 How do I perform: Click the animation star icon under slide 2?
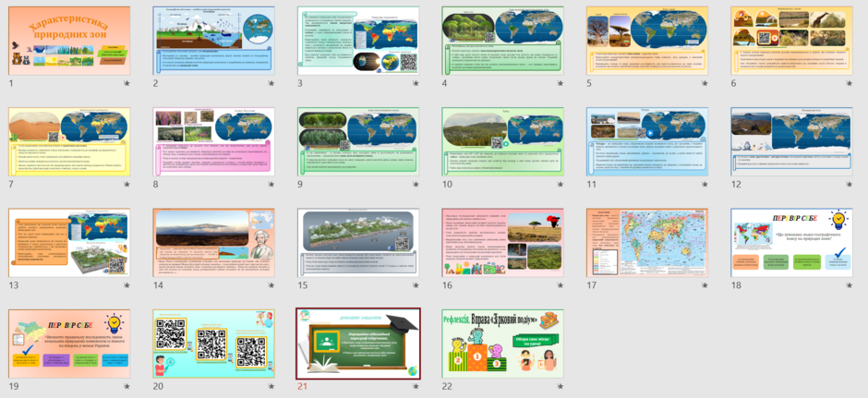271,84
